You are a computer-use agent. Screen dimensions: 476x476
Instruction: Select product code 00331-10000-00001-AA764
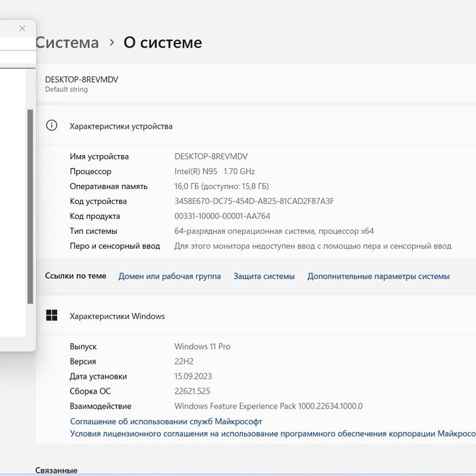[x=222, y=216]
